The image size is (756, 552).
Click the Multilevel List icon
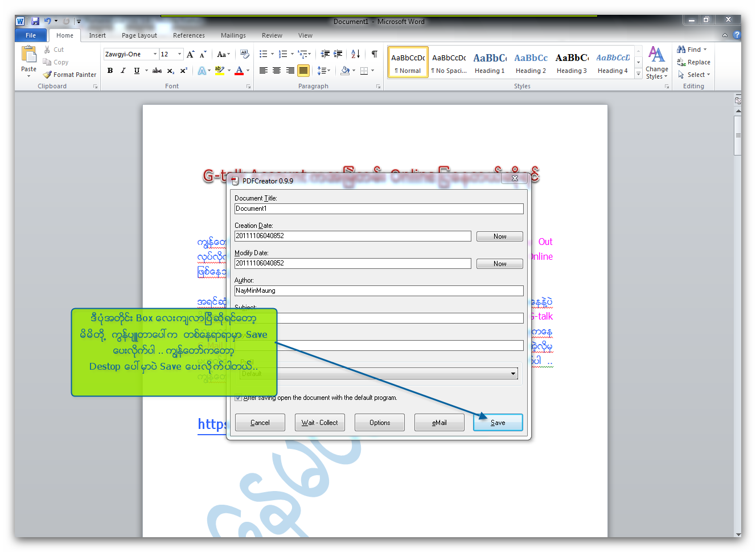click(303, 54)
